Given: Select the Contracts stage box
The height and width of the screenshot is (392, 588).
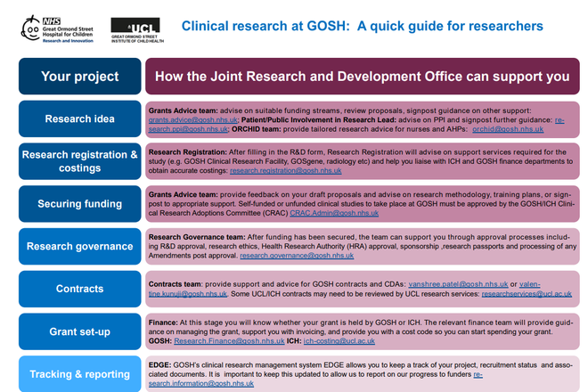Looking at the screenshot, I should point(80,289).
